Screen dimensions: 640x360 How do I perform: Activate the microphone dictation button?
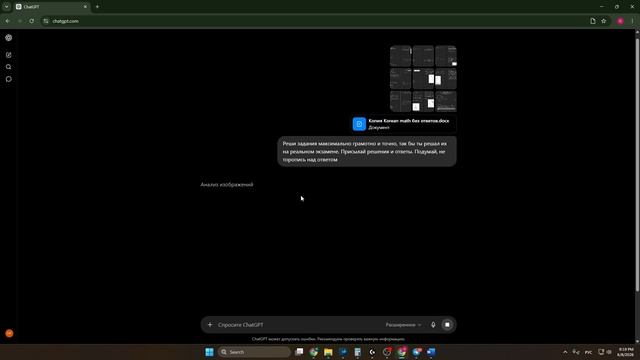tap(433, 325)
